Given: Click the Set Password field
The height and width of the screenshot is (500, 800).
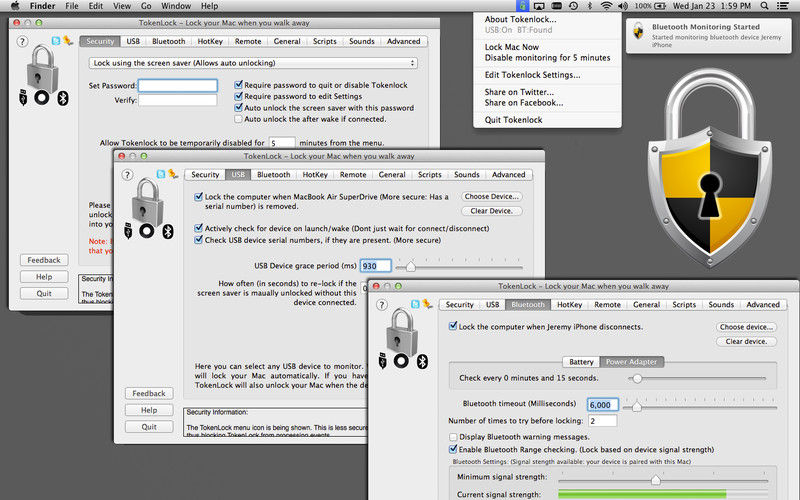Looking at the screenshot, I should coord(178,85).
